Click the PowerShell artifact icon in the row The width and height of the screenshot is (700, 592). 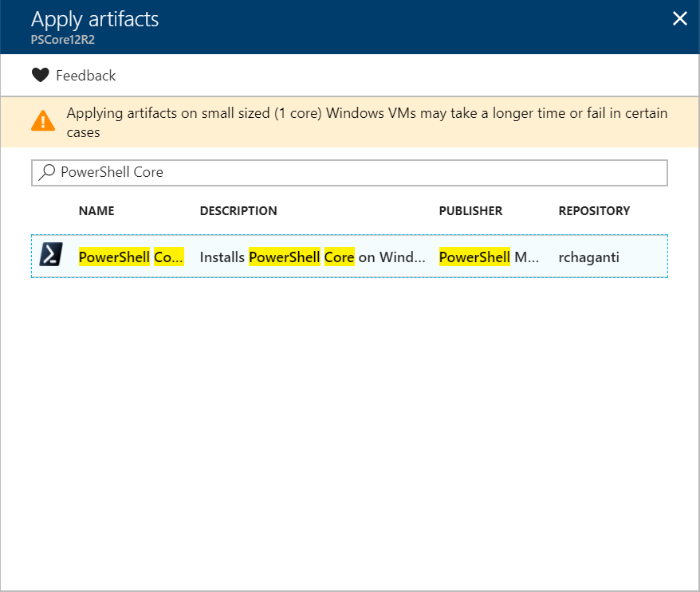click(x=50, y=255)
